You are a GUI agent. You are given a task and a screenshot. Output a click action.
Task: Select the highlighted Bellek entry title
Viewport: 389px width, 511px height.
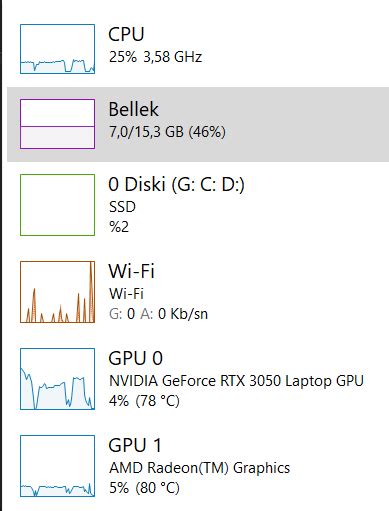134,109
